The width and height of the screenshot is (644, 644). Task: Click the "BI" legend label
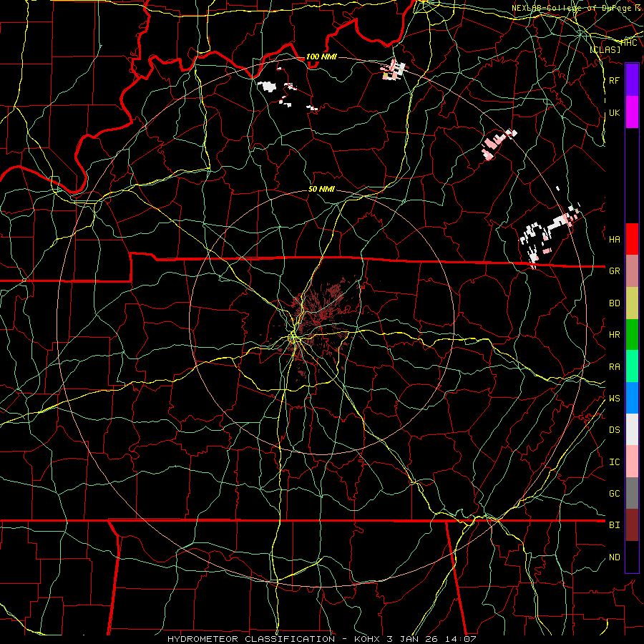point(614,525)
